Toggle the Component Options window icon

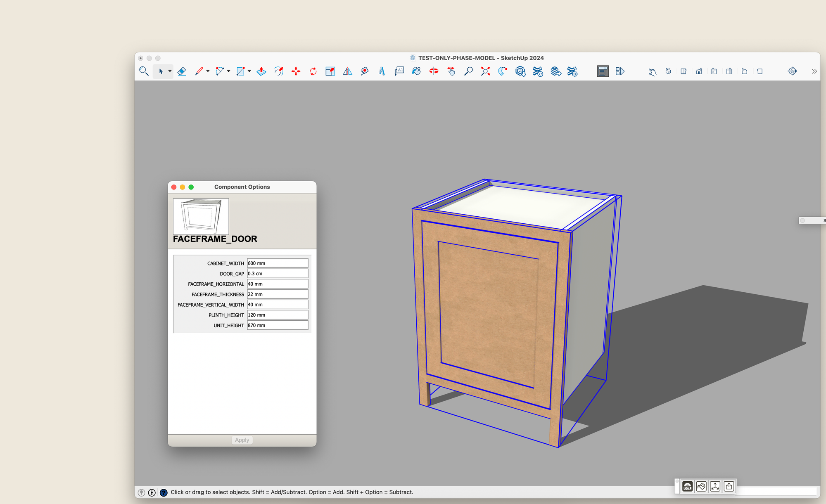tap(603, 71)
